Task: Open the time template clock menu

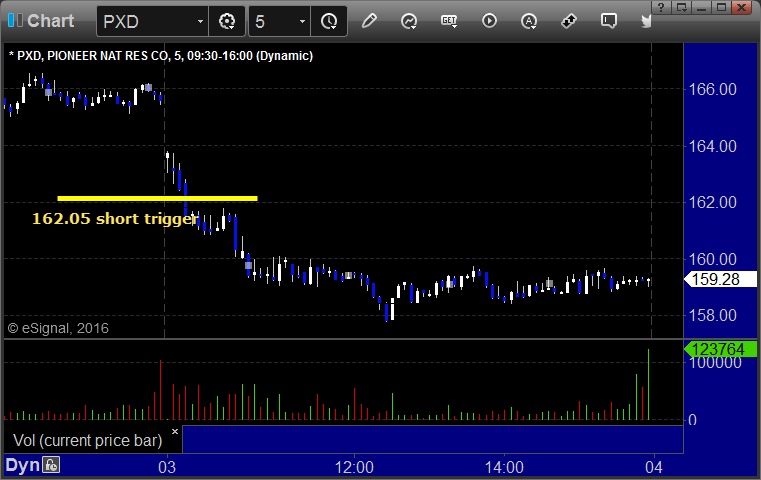Action: 329,21
